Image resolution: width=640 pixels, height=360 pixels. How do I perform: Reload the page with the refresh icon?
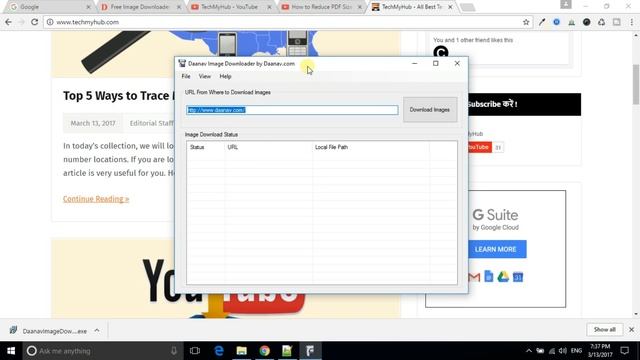[x=35, y=22]
